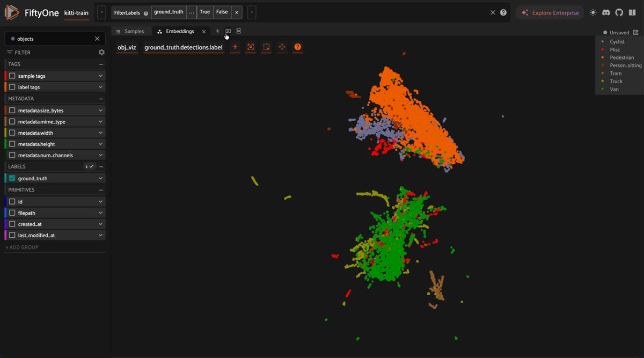
Task: Expand the id field filter
Action: (x=100, y=201)
